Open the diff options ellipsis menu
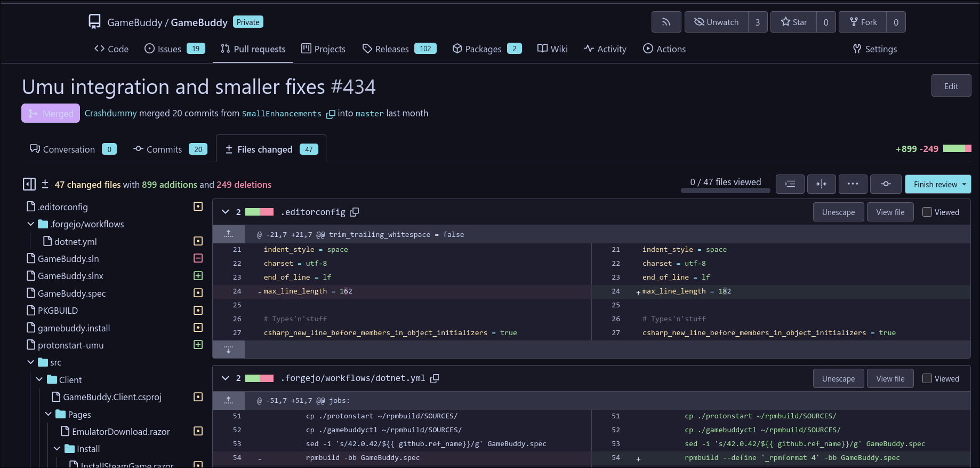Image resolution: width=980 pixels, height=468 pixels. tap(853, 184)
